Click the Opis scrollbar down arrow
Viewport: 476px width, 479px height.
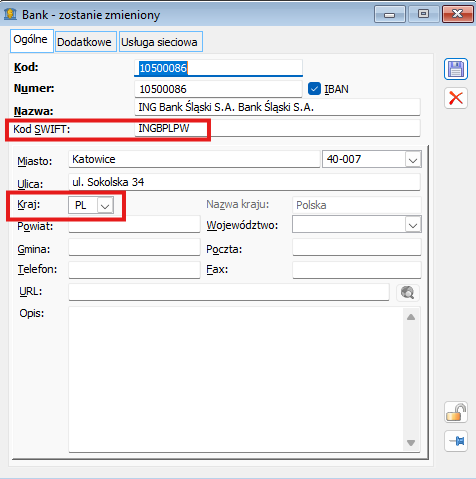(x=411, y=443)
